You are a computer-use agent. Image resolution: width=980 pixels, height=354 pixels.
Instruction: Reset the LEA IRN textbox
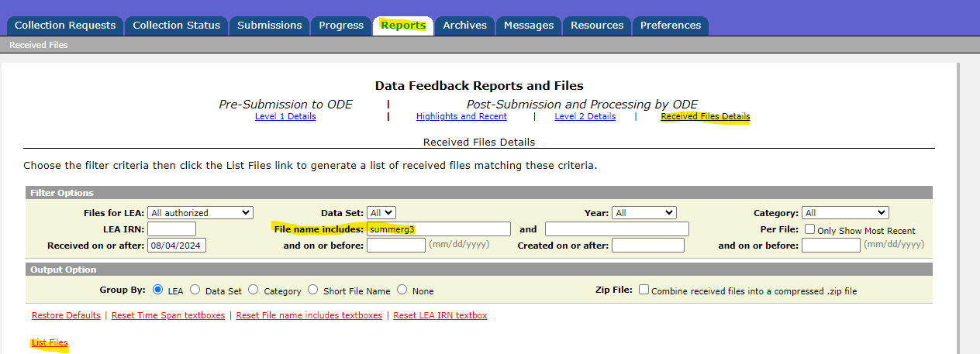pos(440,316)
